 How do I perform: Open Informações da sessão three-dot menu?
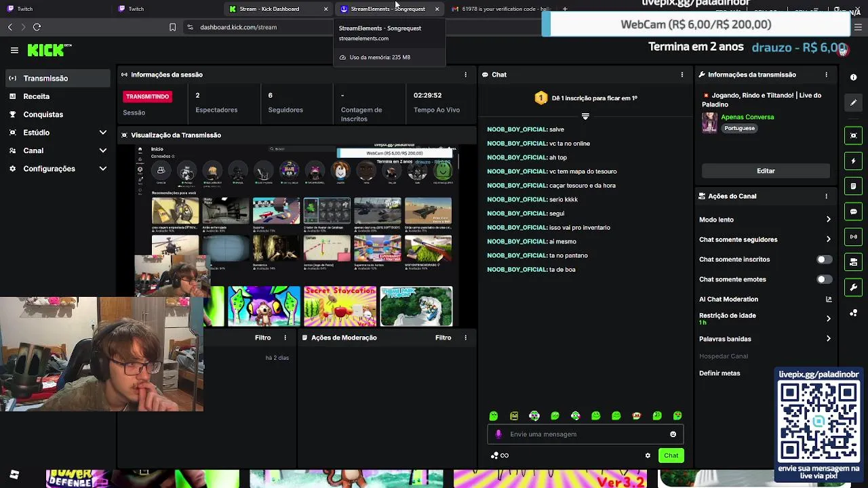[x=465, y=75]
